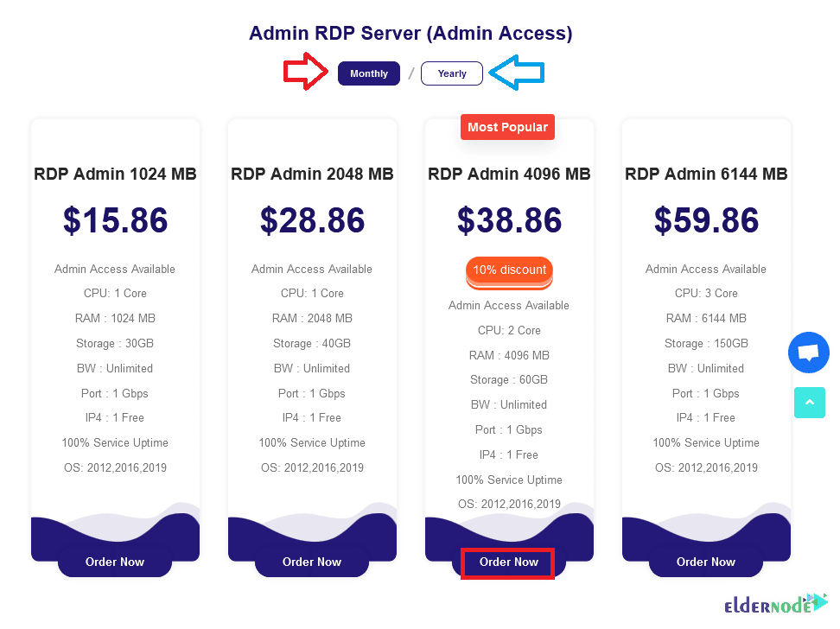Click the Most Popular badge

click(x=507, y=126)
